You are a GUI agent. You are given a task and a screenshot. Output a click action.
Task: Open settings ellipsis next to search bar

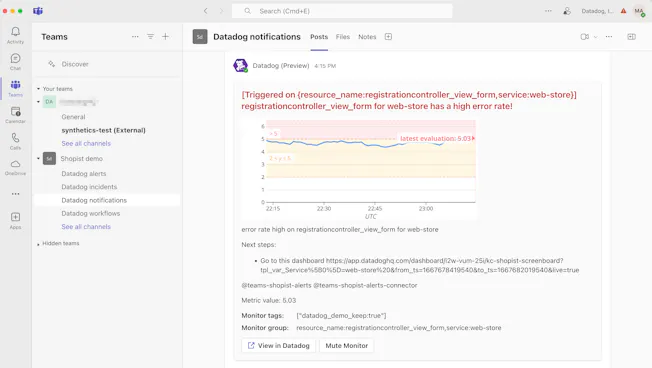pos(548,11)
